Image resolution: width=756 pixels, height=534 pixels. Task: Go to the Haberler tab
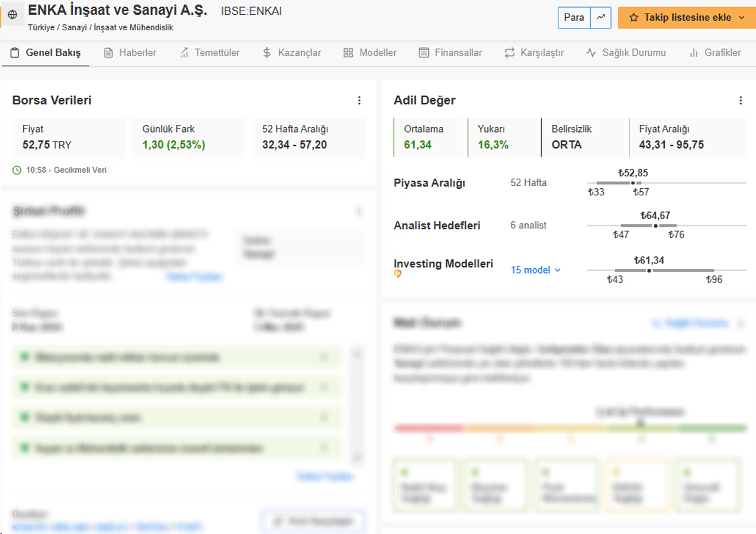pyautogui.click(x=130, y=53)
